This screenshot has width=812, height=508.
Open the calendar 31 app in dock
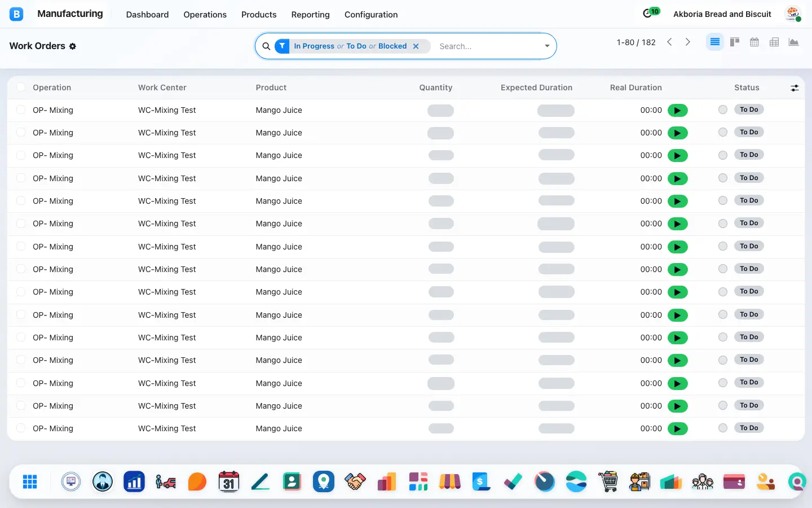click(229, 481)
